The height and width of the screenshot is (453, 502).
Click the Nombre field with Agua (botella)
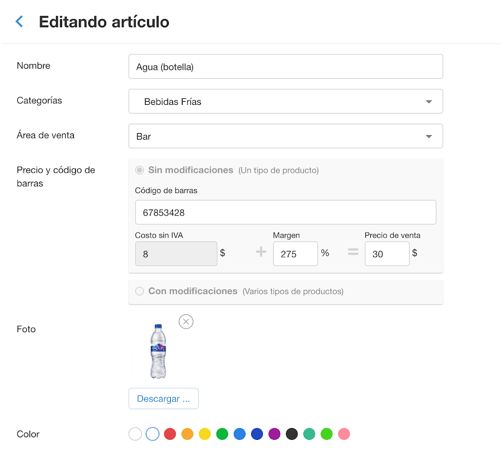[286, 67]
